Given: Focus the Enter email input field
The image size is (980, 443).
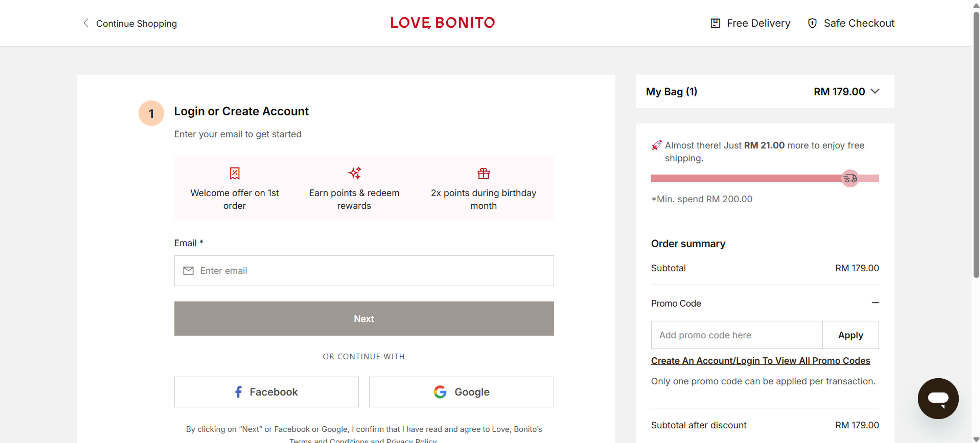Looking at the screenshot, I should click(x=364, y=271).
